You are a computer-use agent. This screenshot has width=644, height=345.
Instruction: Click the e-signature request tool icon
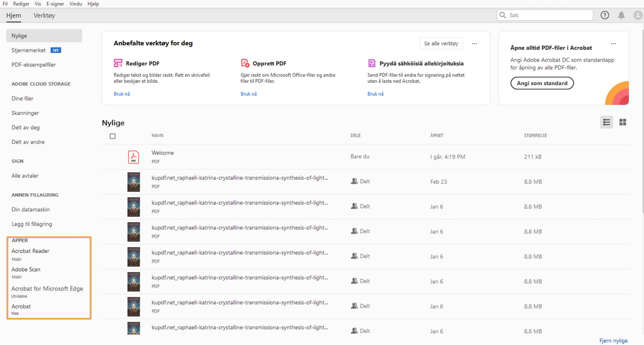pos(372,63)
